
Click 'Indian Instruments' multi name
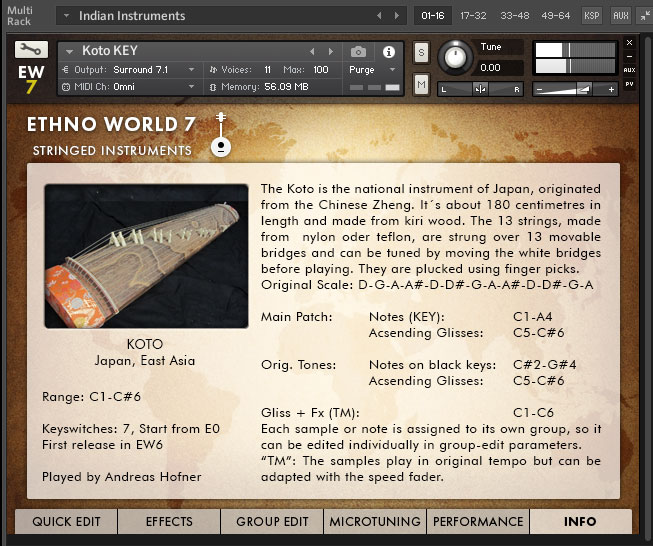coord(132,16)
